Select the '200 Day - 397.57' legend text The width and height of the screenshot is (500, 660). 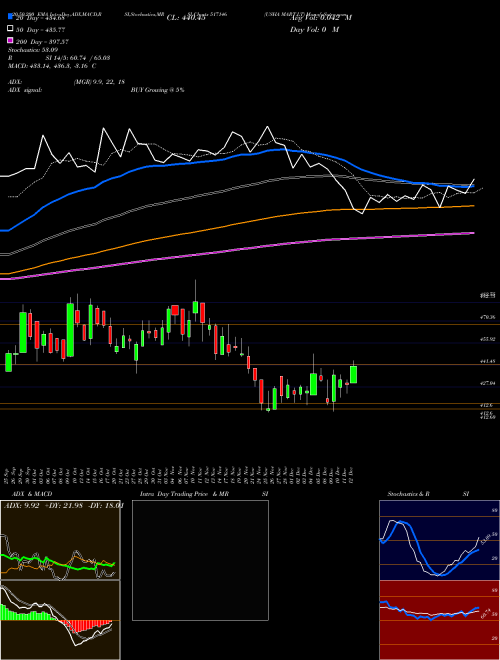pyautogui.click(x=43, y=42)
